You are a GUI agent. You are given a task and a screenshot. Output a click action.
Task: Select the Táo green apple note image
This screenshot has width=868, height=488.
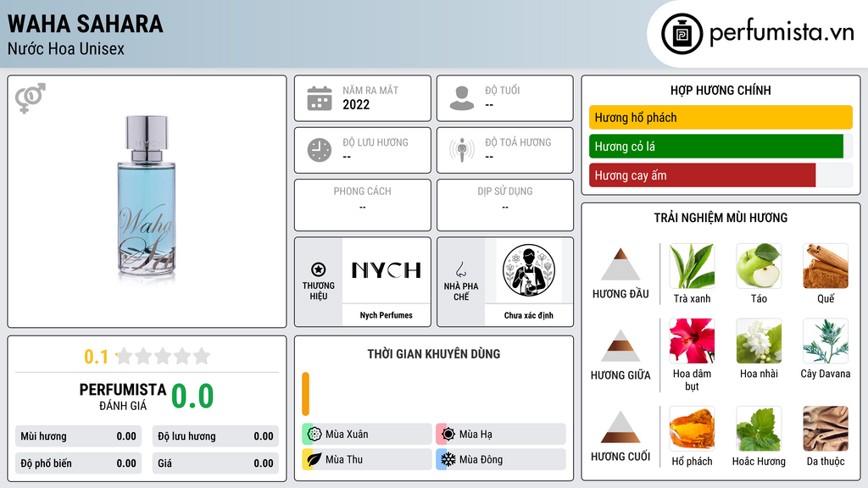[759, 266]
